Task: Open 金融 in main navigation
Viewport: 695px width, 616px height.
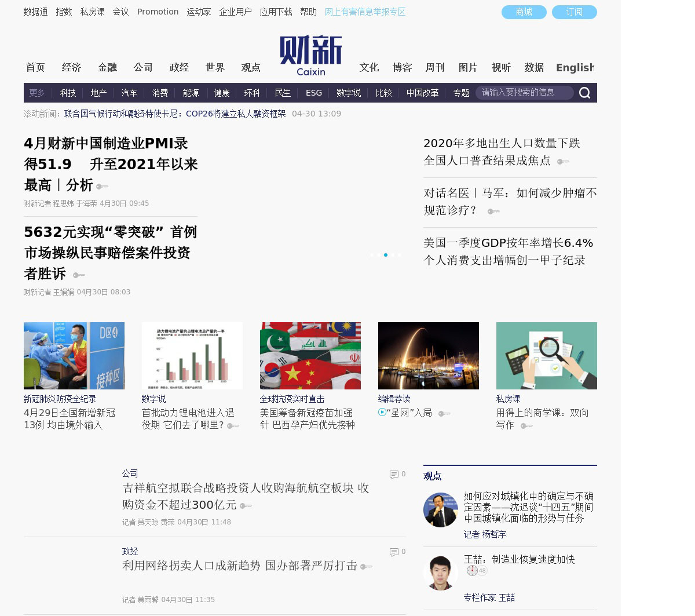Action: click(108, 68)
